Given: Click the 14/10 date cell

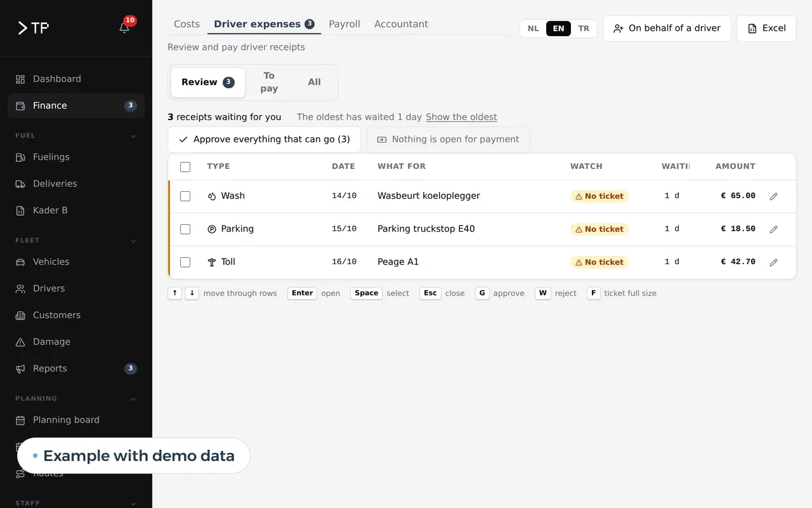Looking at the screenshot, I should pyautogui.click(x=344, y=196).
